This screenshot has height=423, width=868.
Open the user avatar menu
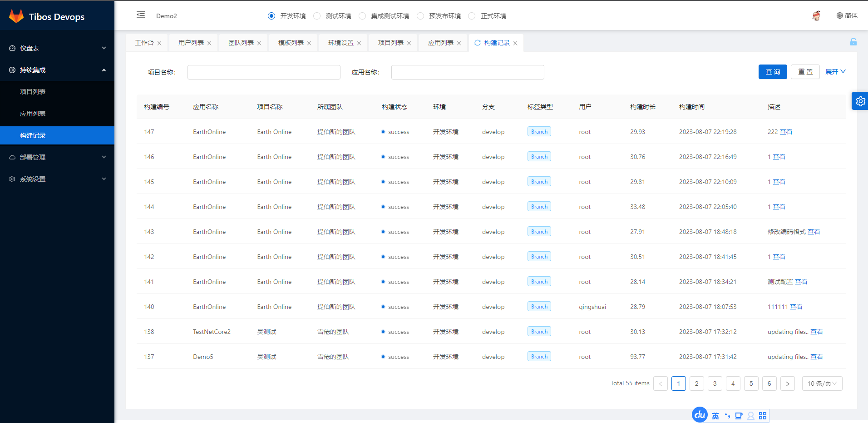point(816,15)
